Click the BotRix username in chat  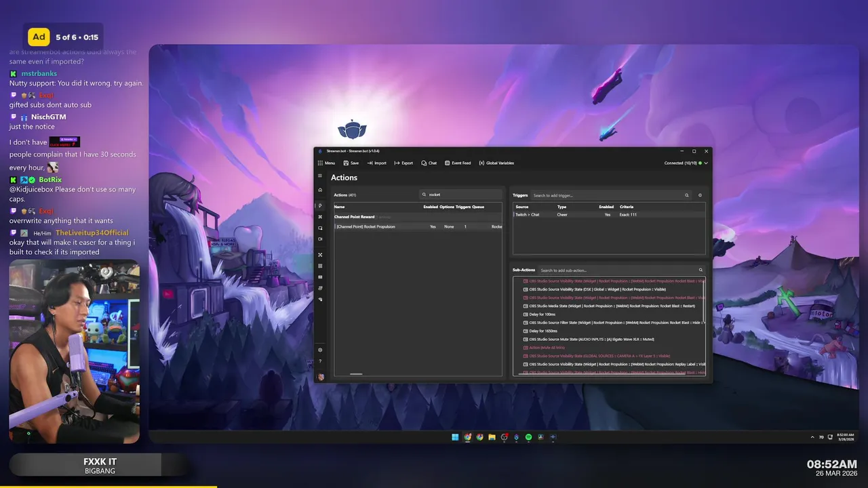pyautogui.click(x=50, y=180)
